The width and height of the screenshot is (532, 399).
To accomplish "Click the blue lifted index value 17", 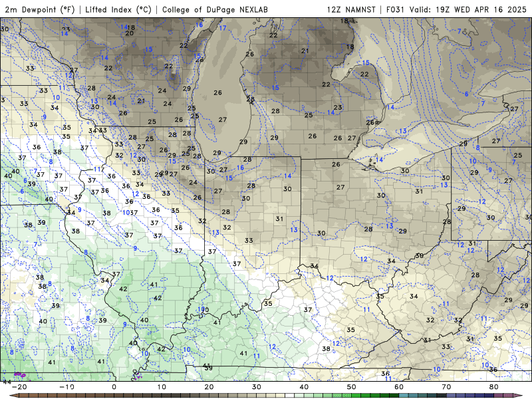I will [x=223, y=28].
